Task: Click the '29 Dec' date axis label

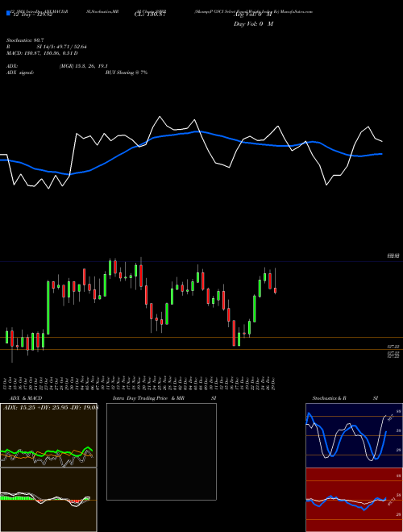Action: coord(273,384)
